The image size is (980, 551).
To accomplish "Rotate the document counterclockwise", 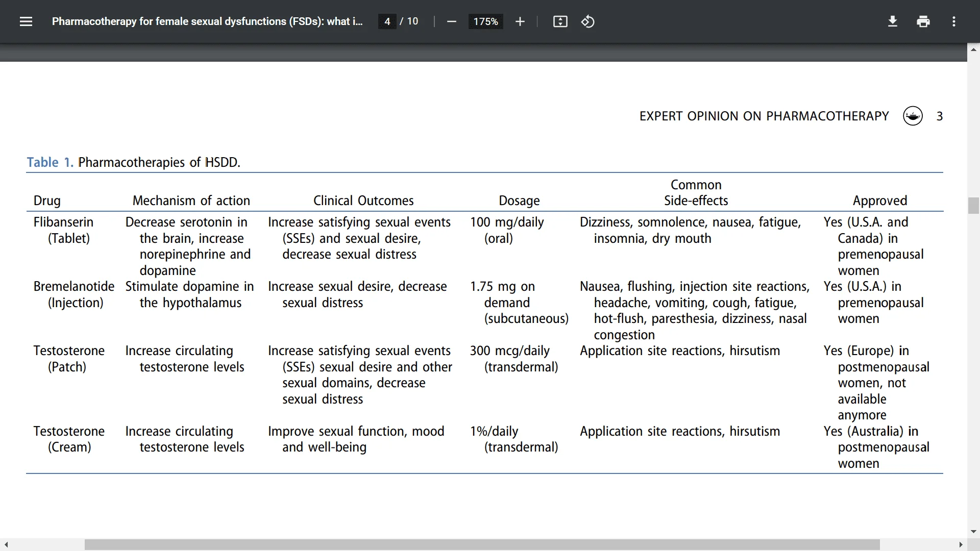I will tap(587, 21).
